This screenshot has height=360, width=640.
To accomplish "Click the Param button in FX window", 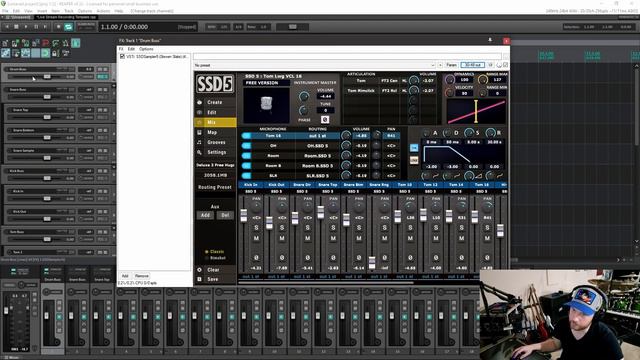I will (x=451, y=65).
